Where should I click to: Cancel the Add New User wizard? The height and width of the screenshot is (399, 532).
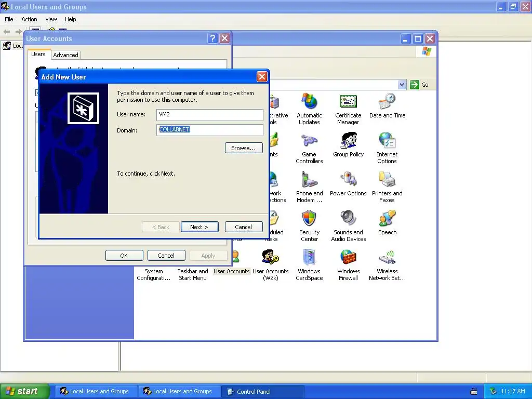[244, 227]
